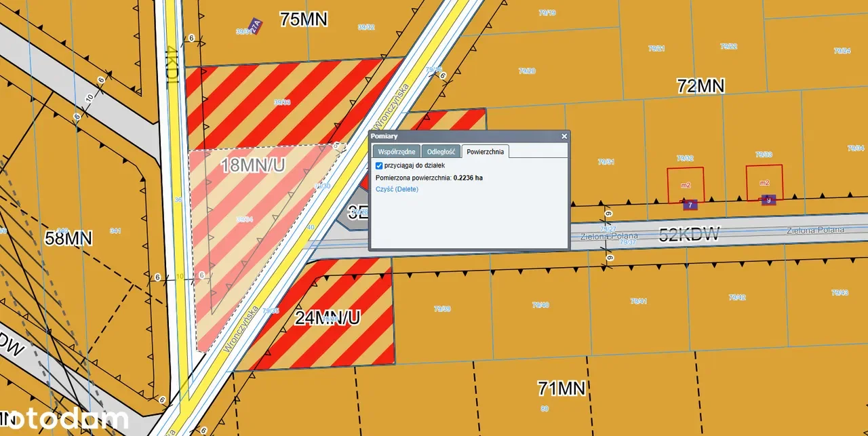Click the 24MN/U zone label
868x436 pixels.
(327, 317)
